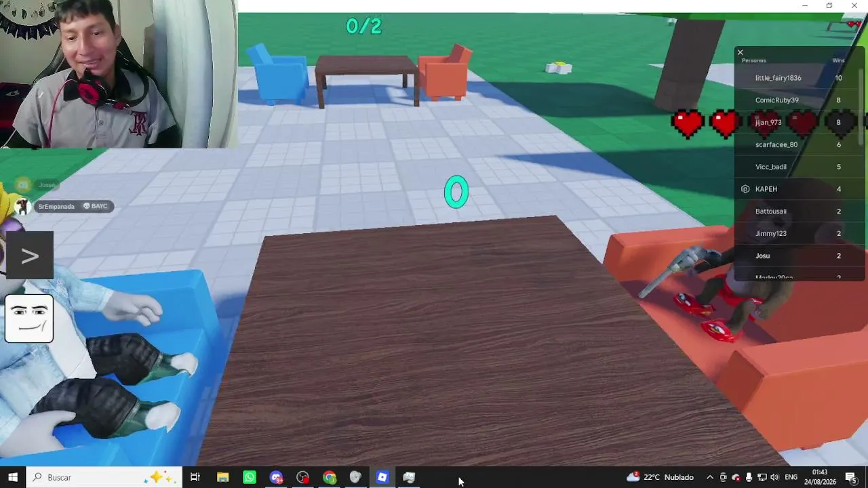Click the first red heart life icon
The image size is (868, 488).
tap(688, 124)
